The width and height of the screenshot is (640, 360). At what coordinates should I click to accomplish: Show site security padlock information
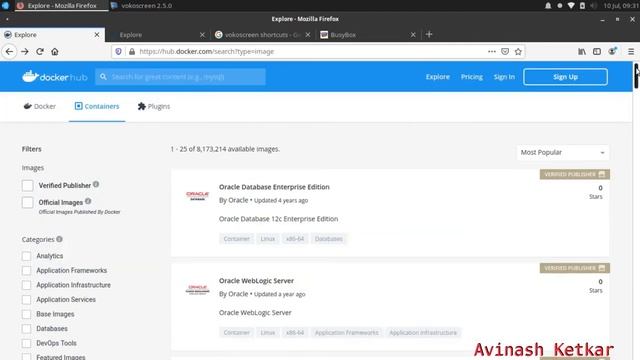pyautogui.click(x=131, y=51)
